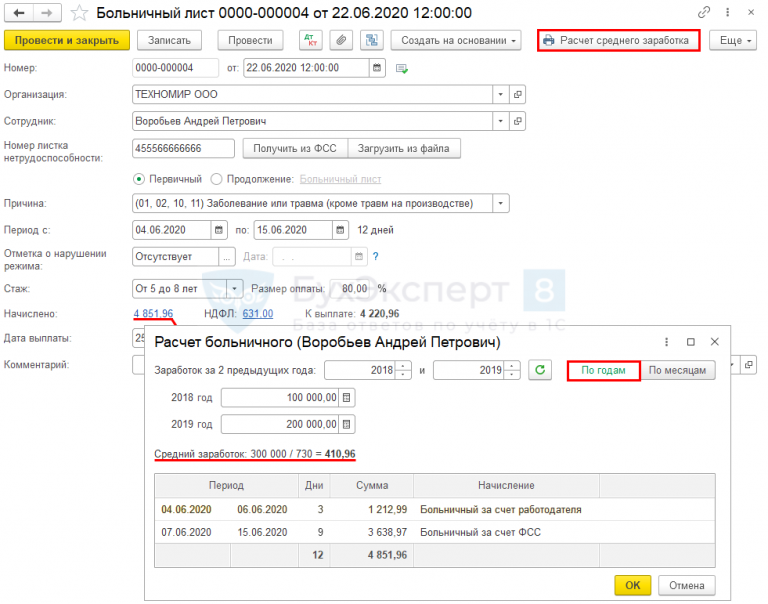Image resolution: width=768 pixels, height=604 pixels.
Task: Open ТЕХНОМИР ООО organization card icon
Action: tap(517, 94)
